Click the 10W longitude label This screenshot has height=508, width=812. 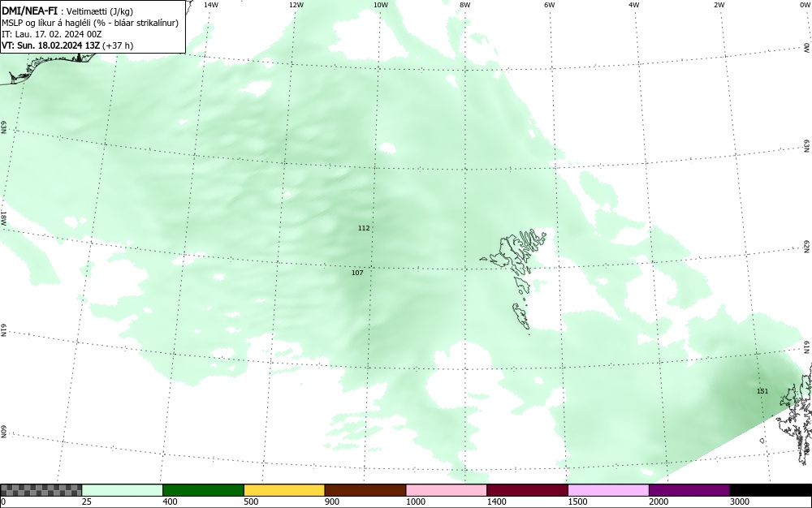(381, 5)
